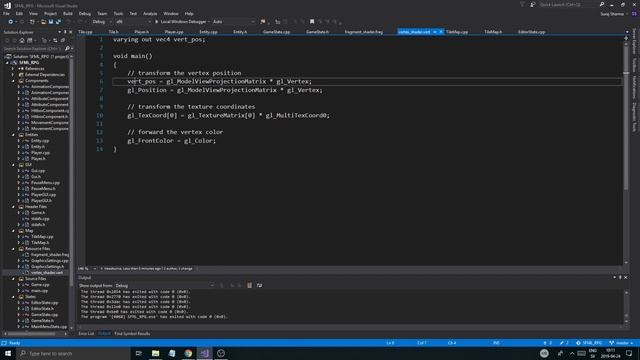
Task: Expand the External Dependencies node
Action: [x=13, y=75]
